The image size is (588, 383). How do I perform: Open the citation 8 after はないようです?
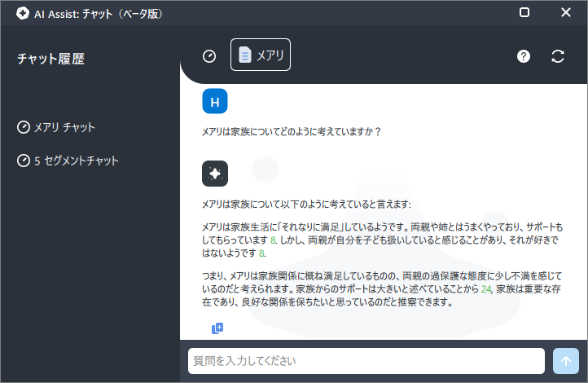click(261, 253)
